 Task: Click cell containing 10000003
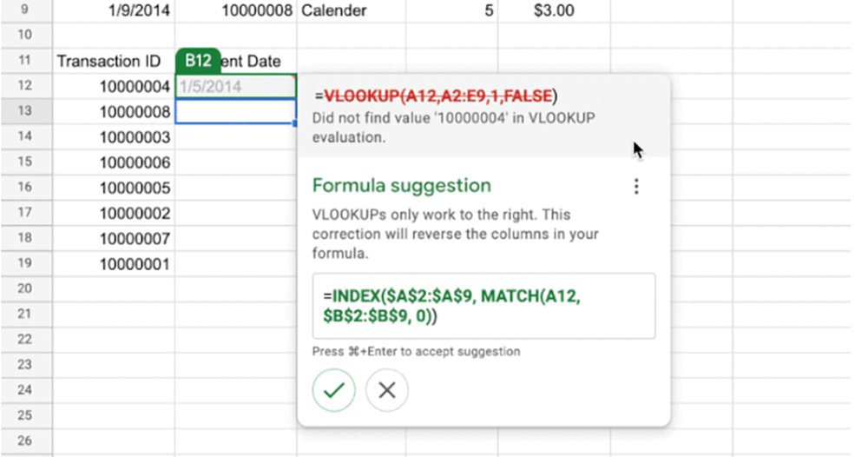coord(114,136)
